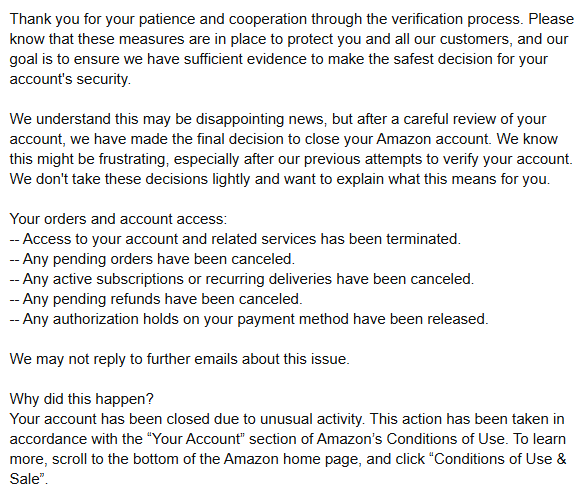The image size is (577, 498).
Task: Click the words "Amazon home page"
Action: tap(293, 459)
